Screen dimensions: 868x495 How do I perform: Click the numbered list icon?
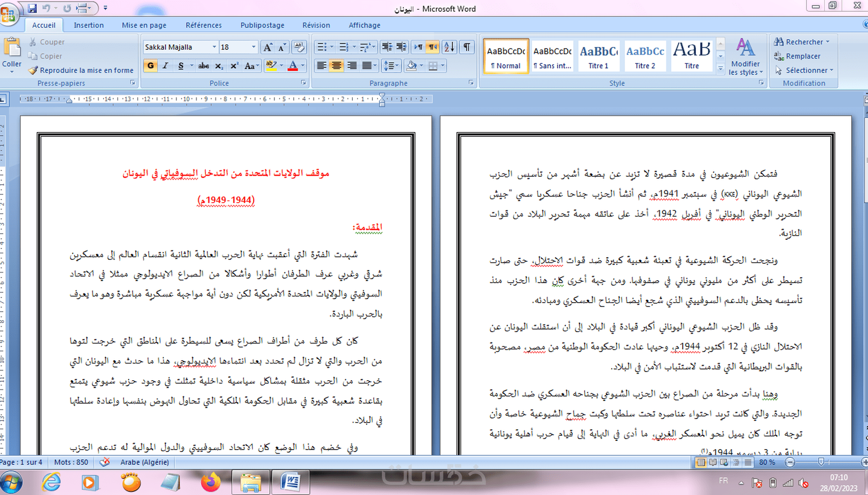(344, 47)
